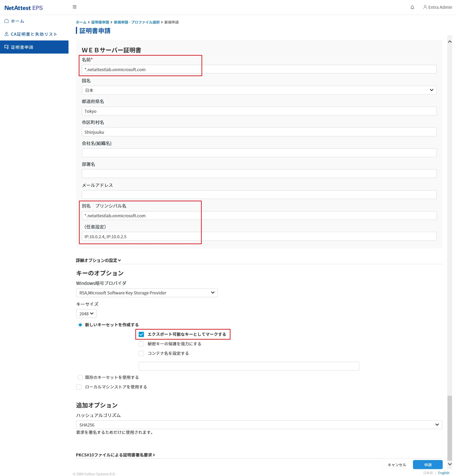Open CA証明書と失効リスト menu item
The image size is (456, 476).
pos(34,34)
